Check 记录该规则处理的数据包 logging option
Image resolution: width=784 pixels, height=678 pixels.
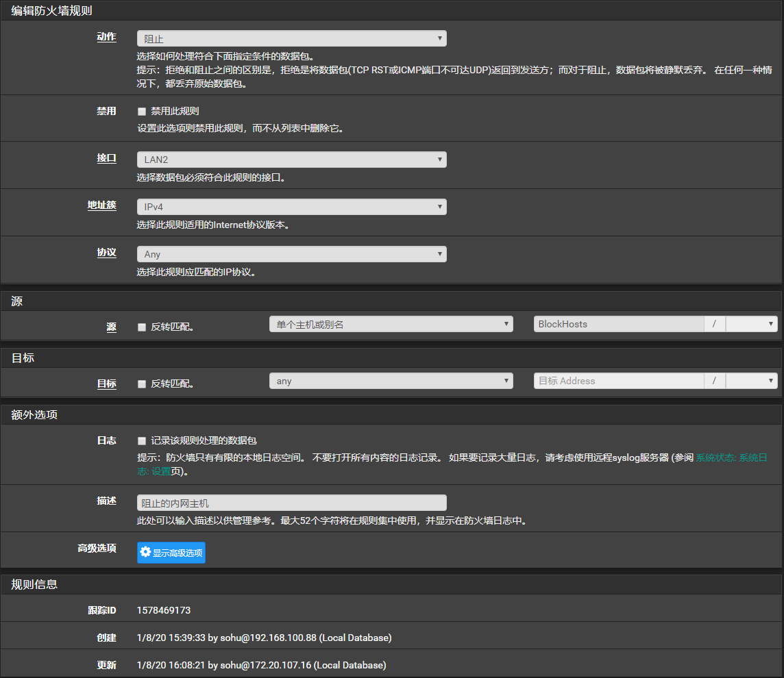(x=143, y=441)
